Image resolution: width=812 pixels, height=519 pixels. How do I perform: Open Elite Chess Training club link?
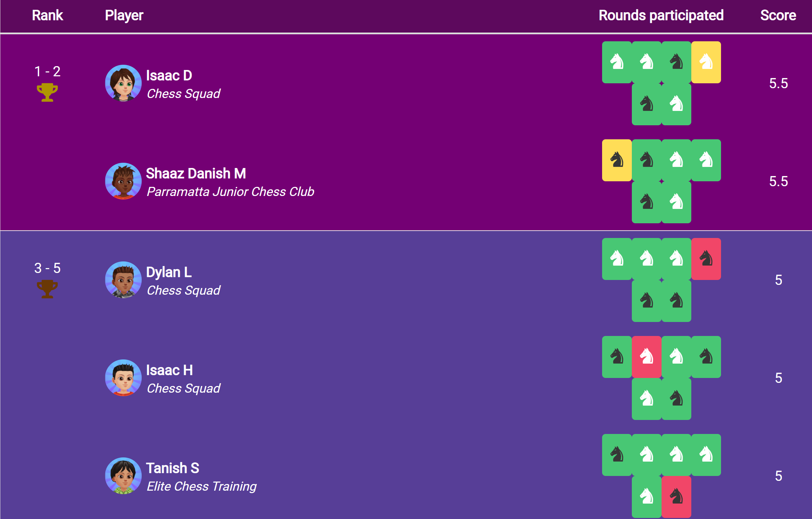point(202,486)
